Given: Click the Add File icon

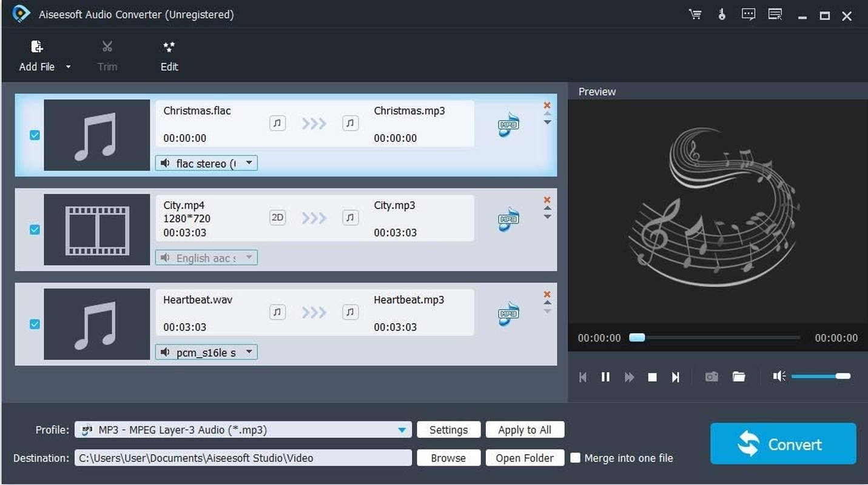Looking at the screenshot, I should click(36, 46).
